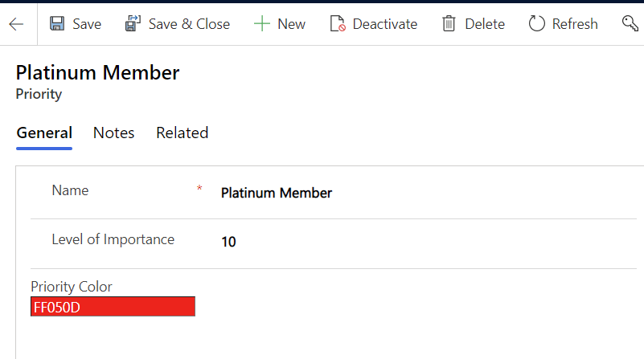Click the Platinum Member page heading
This screenshot has height=359, width=644.
pyautogui.click(x=97, y=73)
